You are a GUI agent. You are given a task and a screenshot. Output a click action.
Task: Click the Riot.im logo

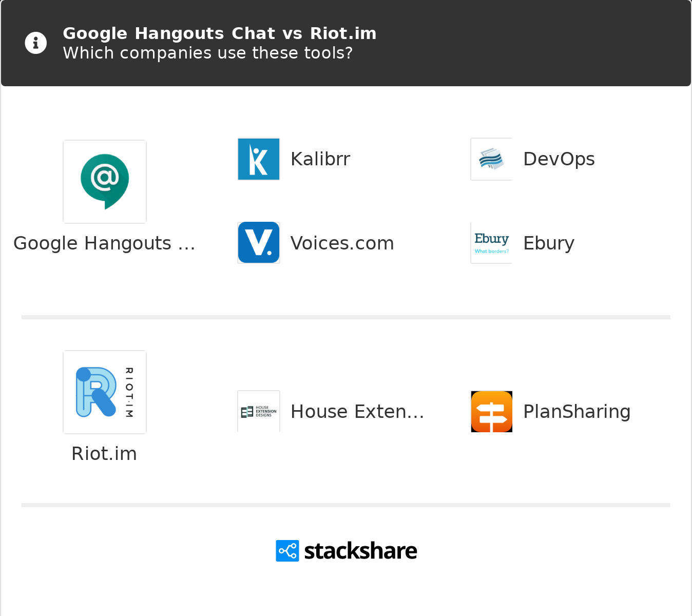point(105,392)
